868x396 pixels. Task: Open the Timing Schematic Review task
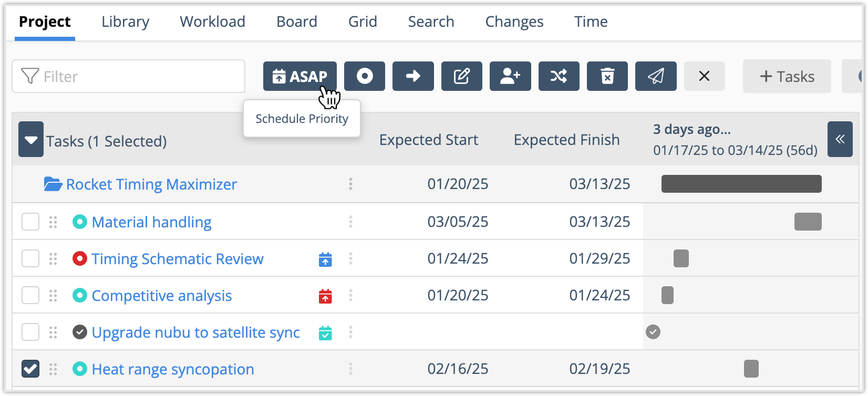pos(178,259)
